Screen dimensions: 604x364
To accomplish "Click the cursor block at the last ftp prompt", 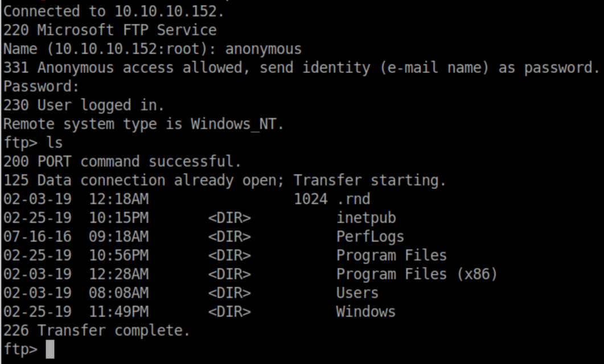I will point(50,349).
